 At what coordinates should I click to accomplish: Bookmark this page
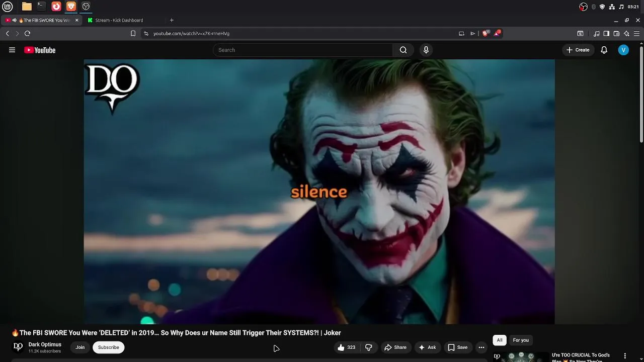click(x=133, y=34)
